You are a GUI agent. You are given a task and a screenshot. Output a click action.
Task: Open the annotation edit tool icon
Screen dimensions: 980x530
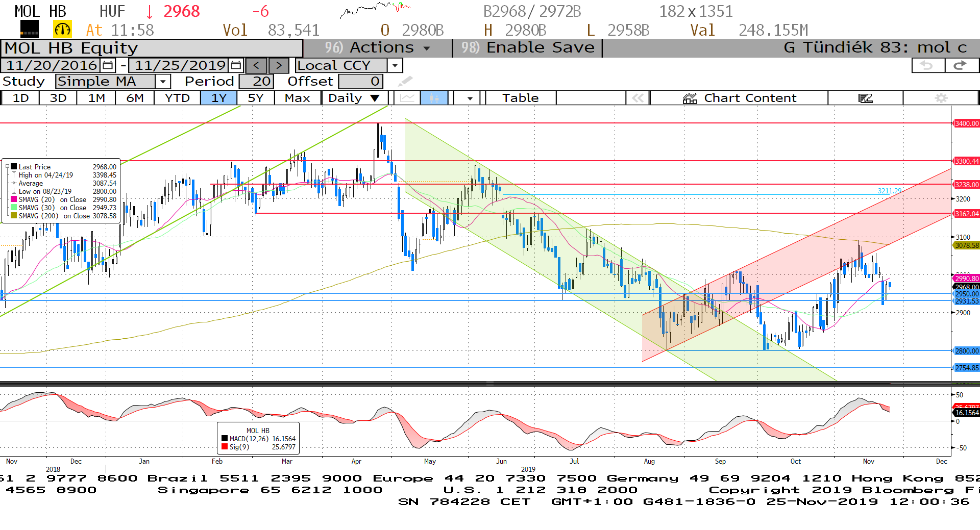click(865, 98)
